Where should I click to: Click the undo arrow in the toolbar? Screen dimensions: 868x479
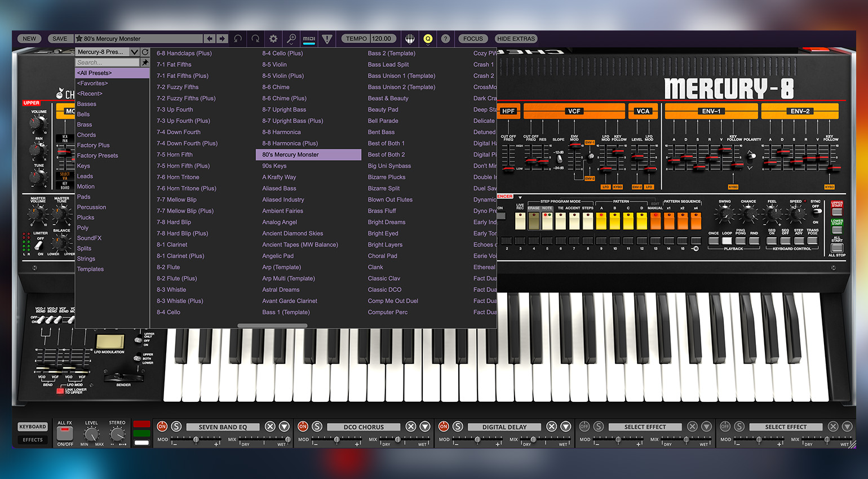238,39
